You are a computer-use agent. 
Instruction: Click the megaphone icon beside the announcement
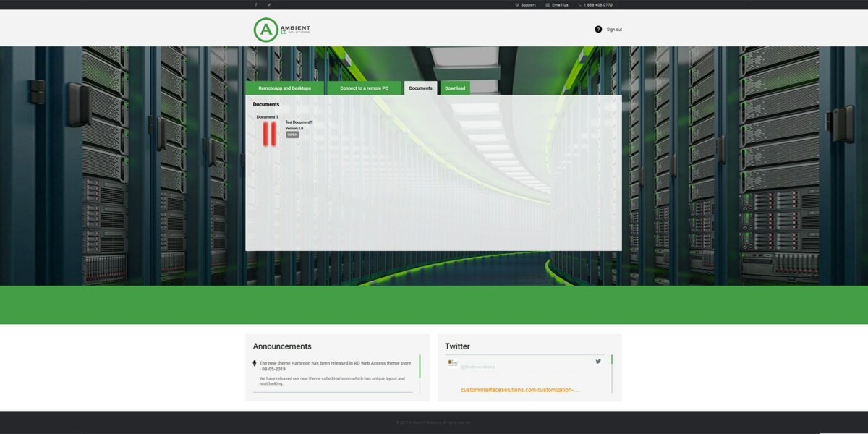tap(253, 362)
